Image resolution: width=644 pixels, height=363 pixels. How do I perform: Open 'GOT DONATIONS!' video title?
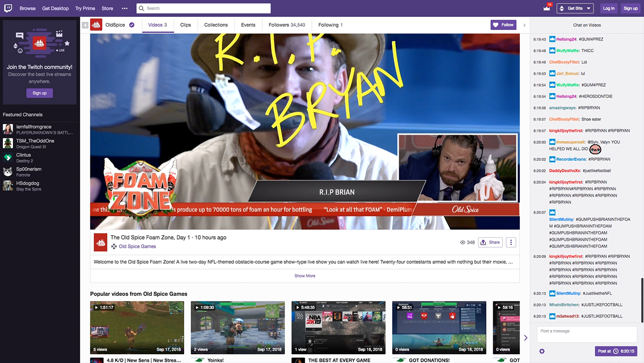429,360
